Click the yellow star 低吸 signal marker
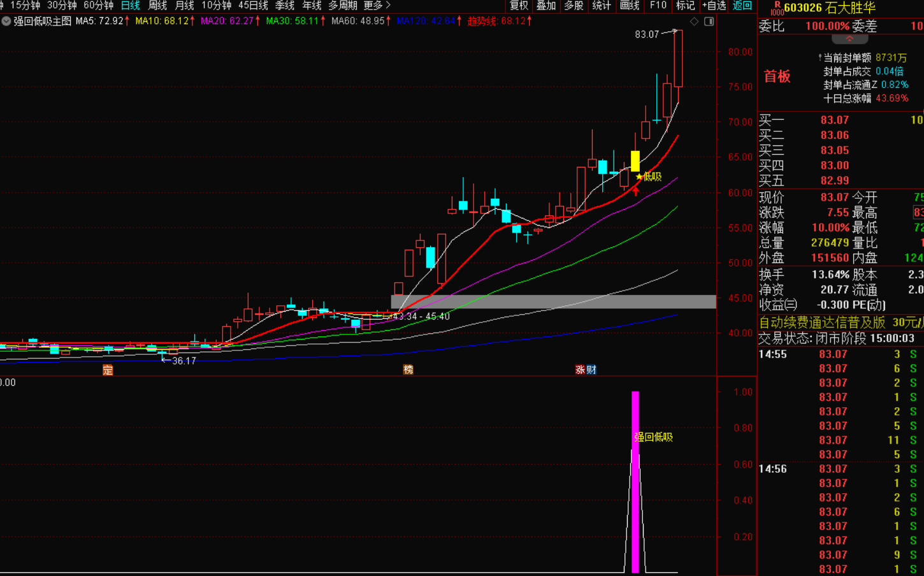This screenshot has width=924, height=576. 639,176
